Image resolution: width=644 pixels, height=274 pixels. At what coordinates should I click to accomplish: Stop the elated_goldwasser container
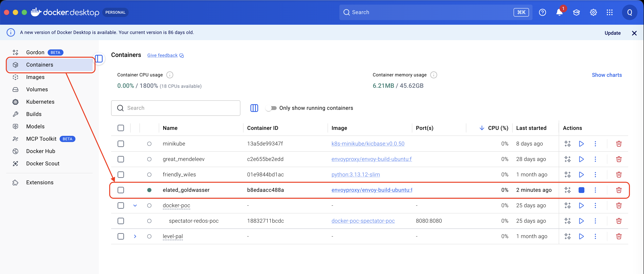click(581, 190)
